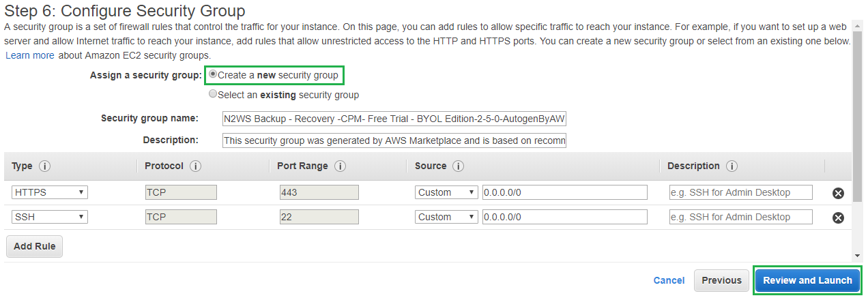868x298 pixels.
Task: Remove the SSH rule row
Action: pyautogui.click(x=838, y=218)
